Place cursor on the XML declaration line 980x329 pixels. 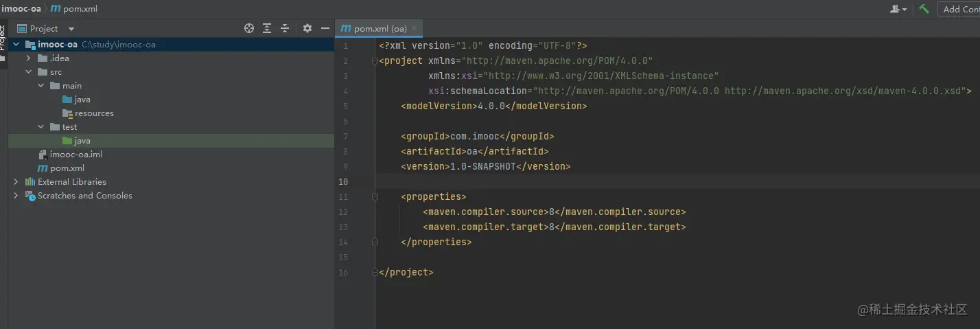click(482, 45)
